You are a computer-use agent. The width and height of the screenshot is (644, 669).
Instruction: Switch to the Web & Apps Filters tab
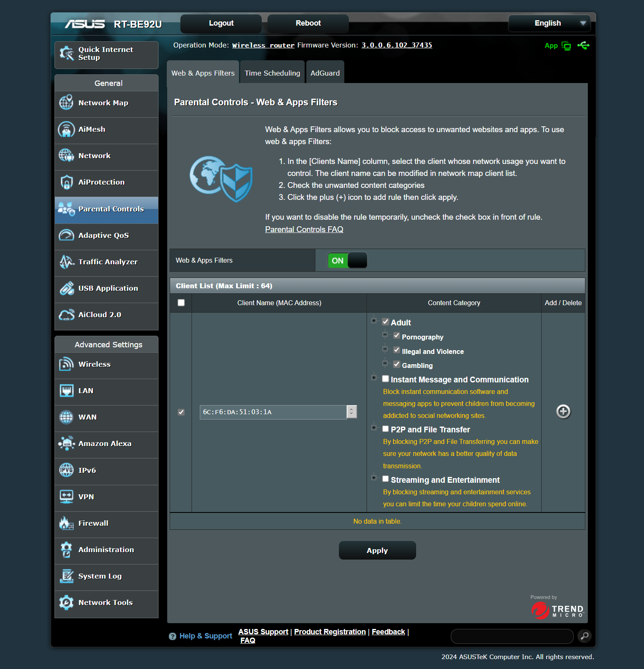(203, 72)
